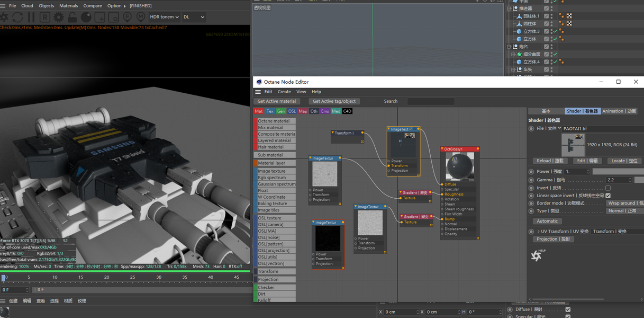Click the Gamma slider bar
Image resolution: width=644 pixels, height=318 pixels.
[x=639, y=180]
